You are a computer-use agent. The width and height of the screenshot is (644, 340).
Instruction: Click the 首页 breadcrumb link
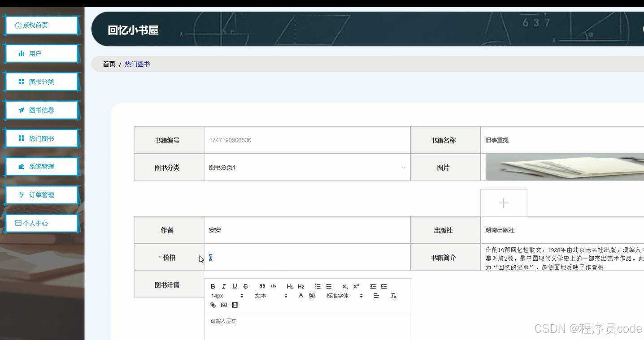click(109, 64)
